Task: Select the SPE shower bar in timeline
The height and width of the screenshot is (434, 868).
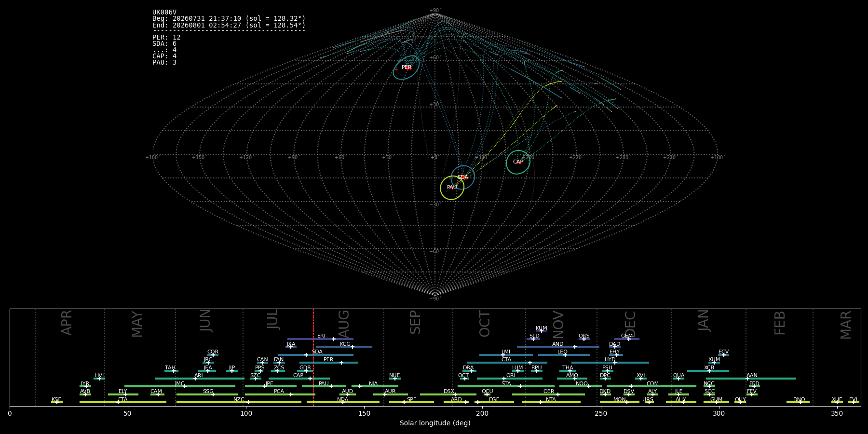Action: click(x=411, y=402)
